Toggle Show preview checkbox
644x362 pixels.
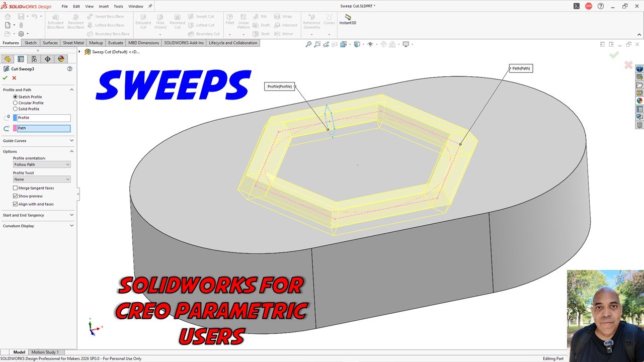coord(15,196)
